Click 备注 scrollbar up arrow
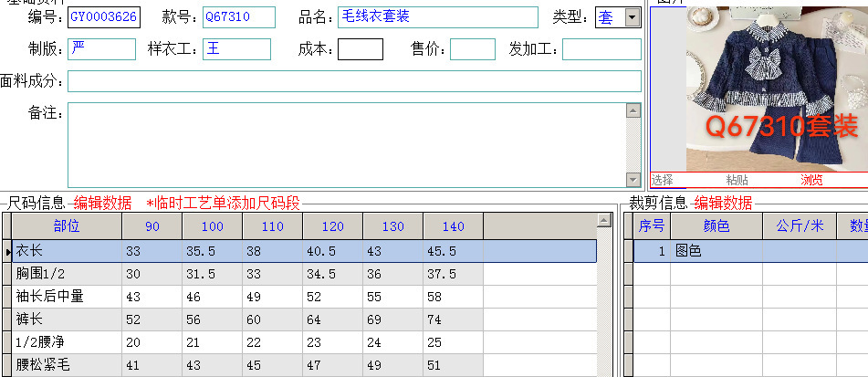 (633, 110)
